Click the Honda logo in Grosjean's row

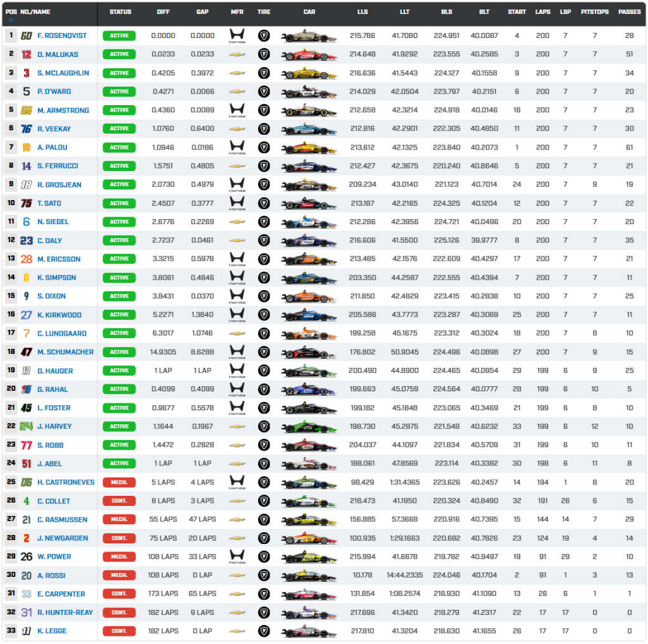pyautogui.click(x=237, y=184)
